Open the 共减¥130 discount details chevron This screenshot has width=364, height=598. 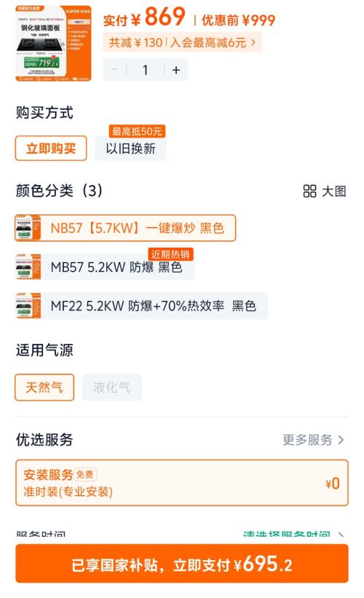pyautogui.click(x=253, y=42)
